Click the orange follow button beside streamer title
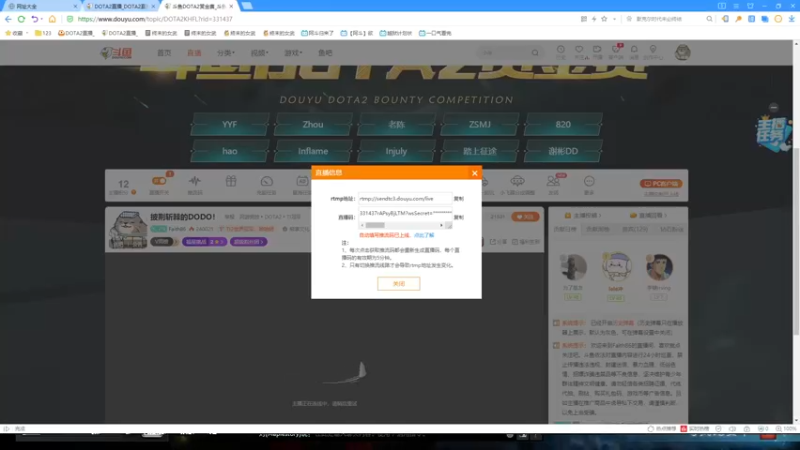The width and height of the screenshot is (800, 450). 525,217
